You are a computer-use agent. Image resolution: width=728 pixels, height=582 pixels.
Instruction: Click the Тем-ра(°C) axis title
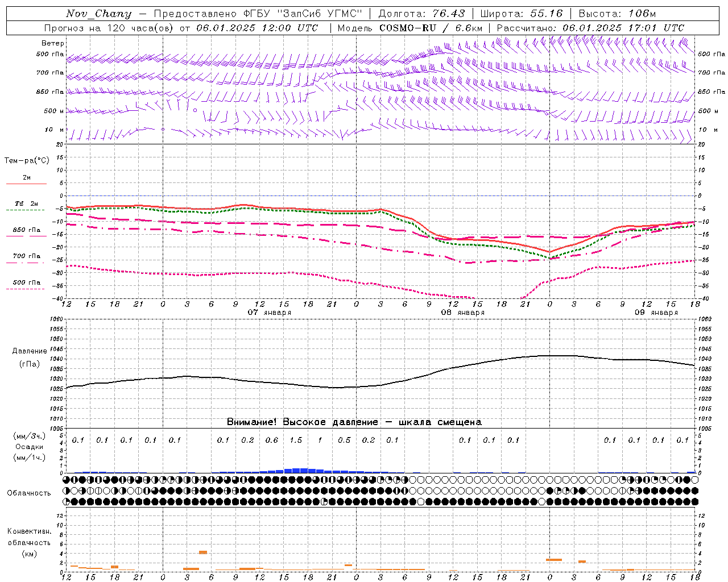(27, 161)
